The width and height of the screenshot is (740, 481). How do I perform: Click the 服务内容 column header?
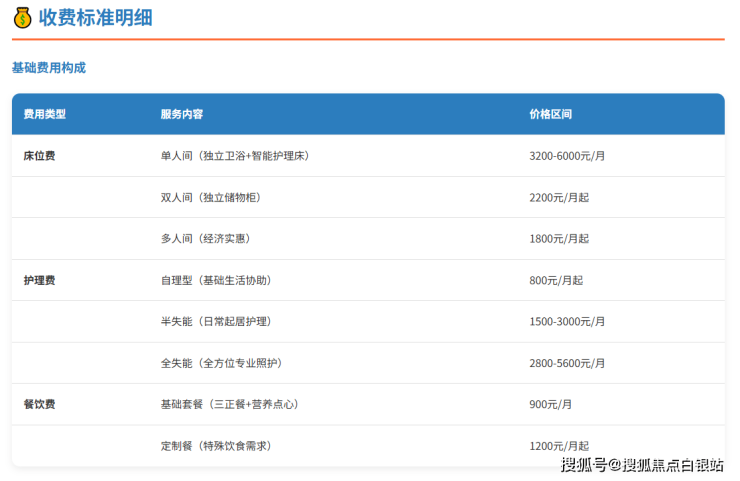[x=181, y=115]
